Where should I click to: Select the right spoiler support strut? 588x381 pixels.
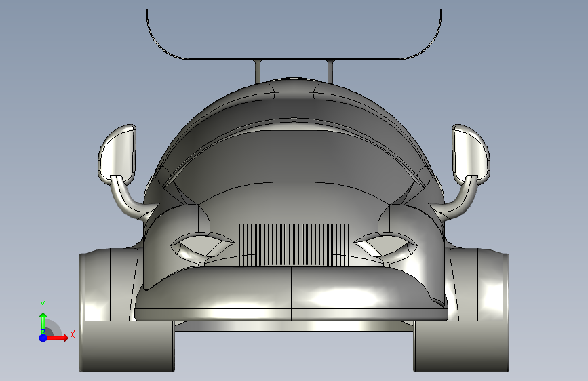point(330,71)
